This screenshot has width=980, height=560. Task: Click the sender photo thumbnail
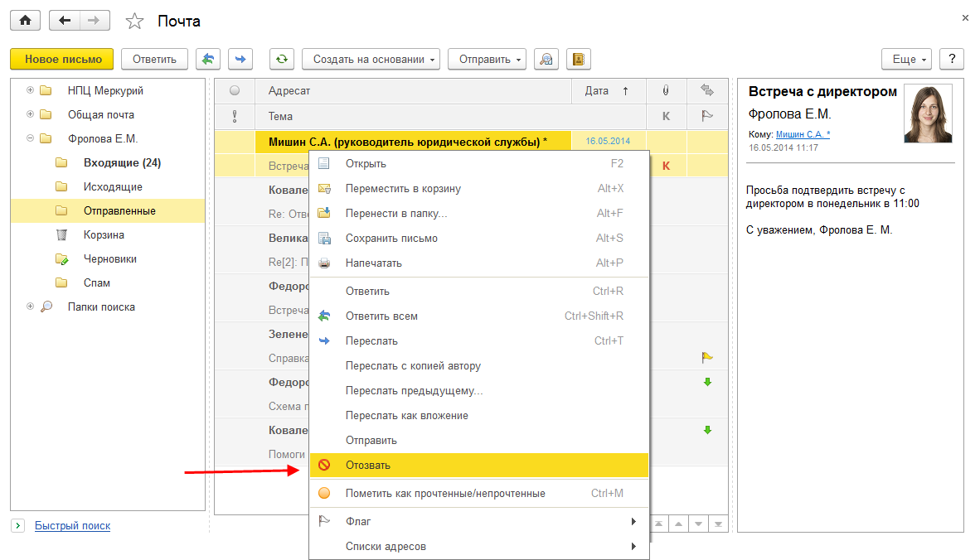(x=927, y=113)
